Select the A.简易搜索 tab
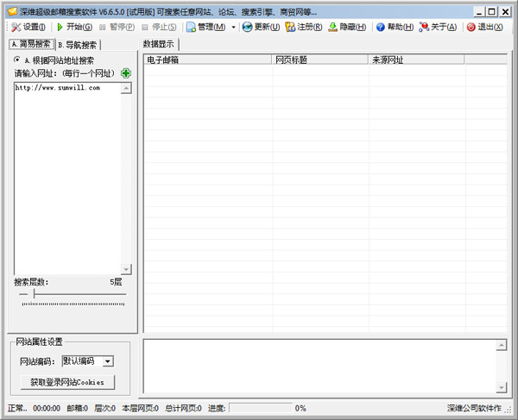The width and height of the screenshot is (518, 420). (x=29, y=44)
